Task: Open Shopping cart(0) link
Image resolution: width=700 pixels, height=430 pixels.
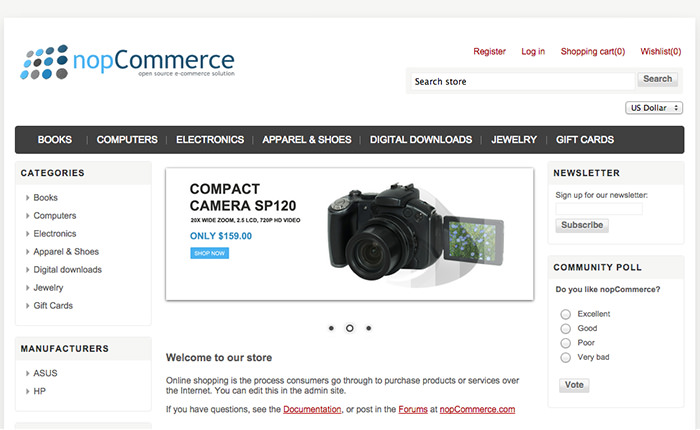Action: point(593,51)
